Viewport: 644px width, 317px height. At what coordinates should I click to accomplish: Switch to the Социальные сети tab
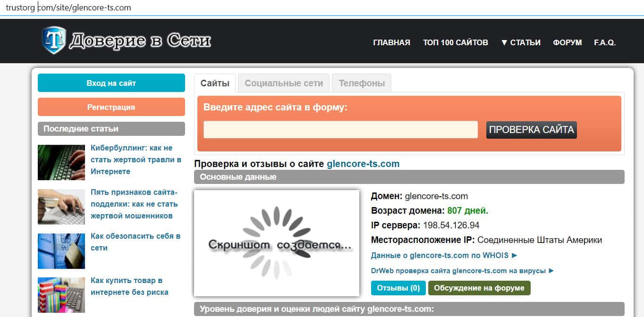284,83
